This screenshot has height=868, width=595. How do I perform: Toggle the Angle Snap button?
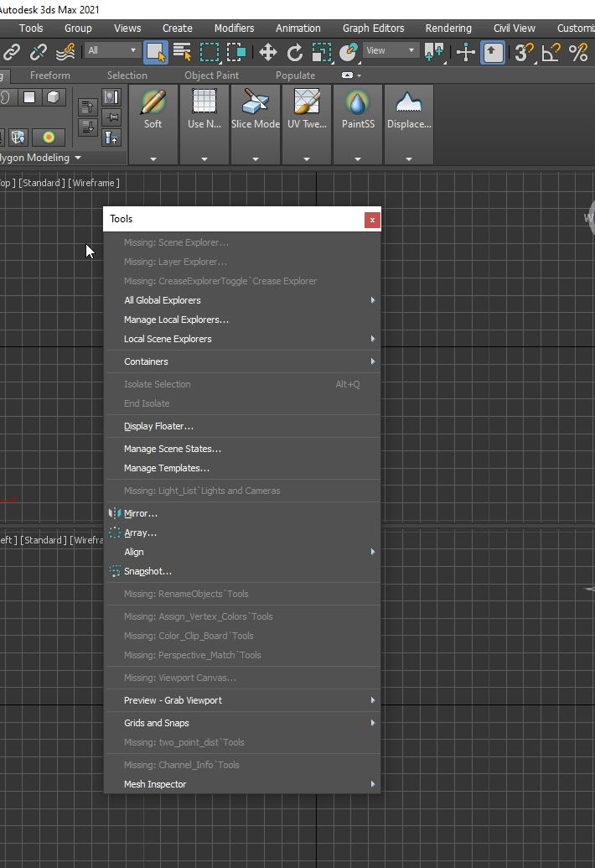[551, 52]
